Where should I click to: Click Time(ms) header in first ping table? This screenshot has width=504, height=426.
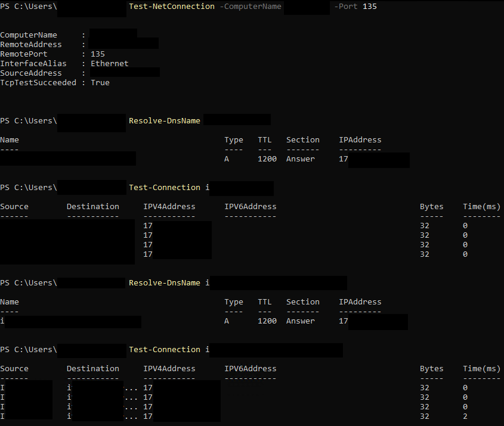481,207
